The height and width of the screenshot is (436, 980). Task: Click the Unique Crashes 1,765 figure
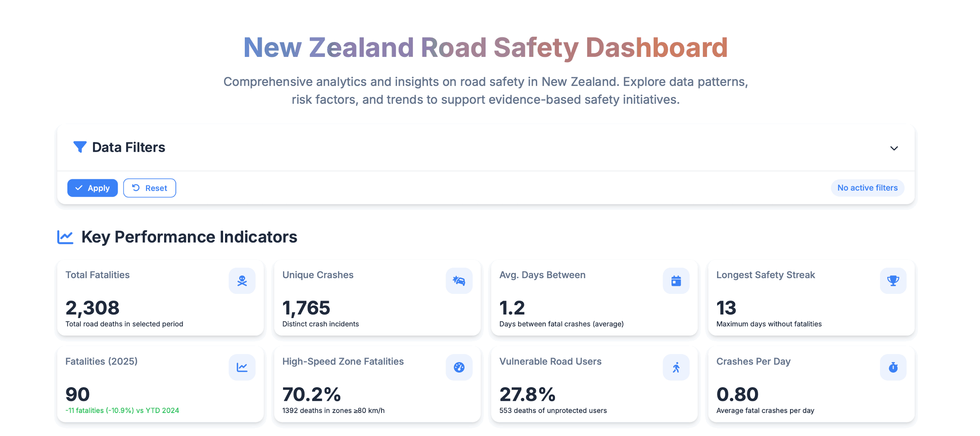point(306,308)
